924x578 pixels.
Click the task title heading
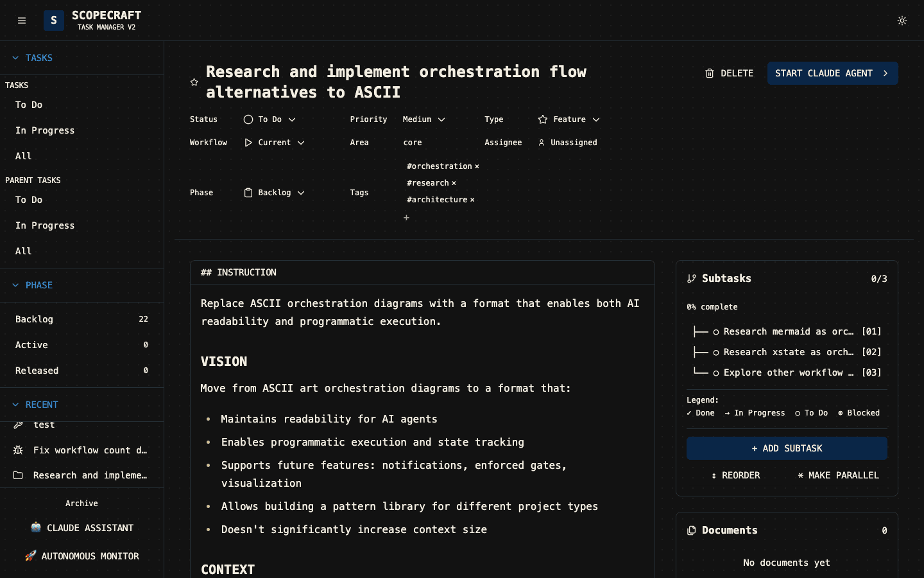pyautogui.click(x=396, y=82)
